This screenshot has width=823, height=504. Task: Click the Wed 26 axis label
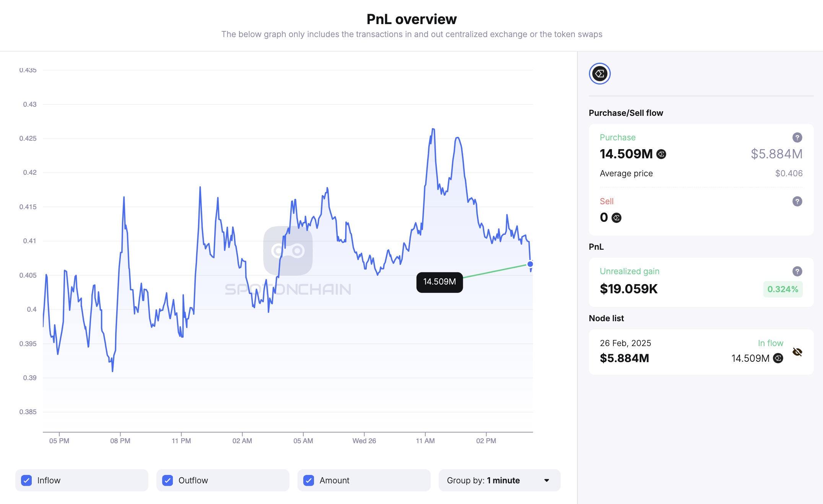364,441
